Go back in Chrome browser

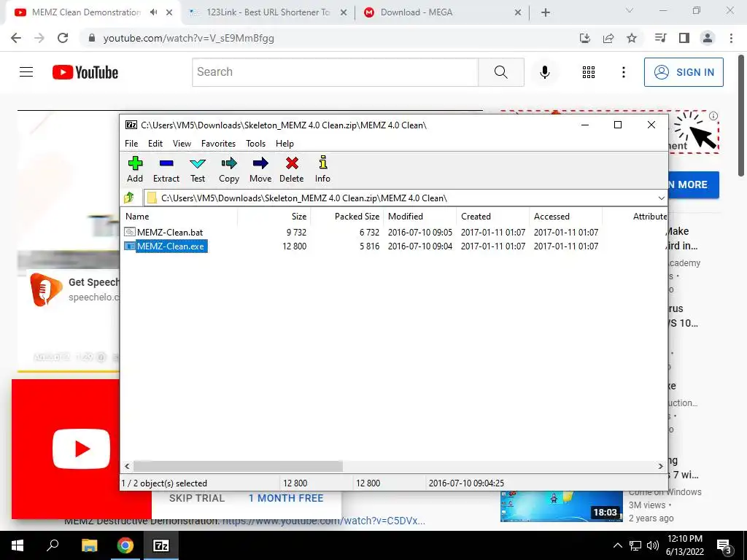pyautogui.click(x=16, y=38)
